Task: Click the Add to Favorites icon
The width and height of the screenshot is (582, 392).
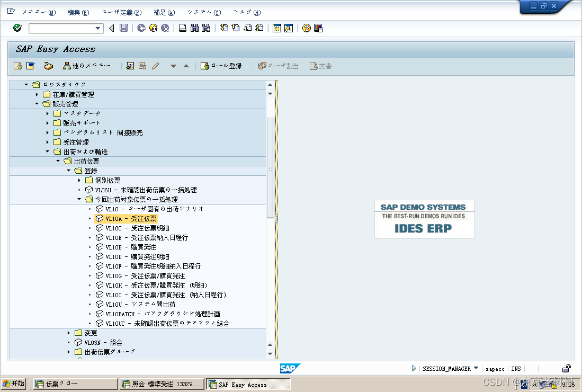Action: [130, 66]
